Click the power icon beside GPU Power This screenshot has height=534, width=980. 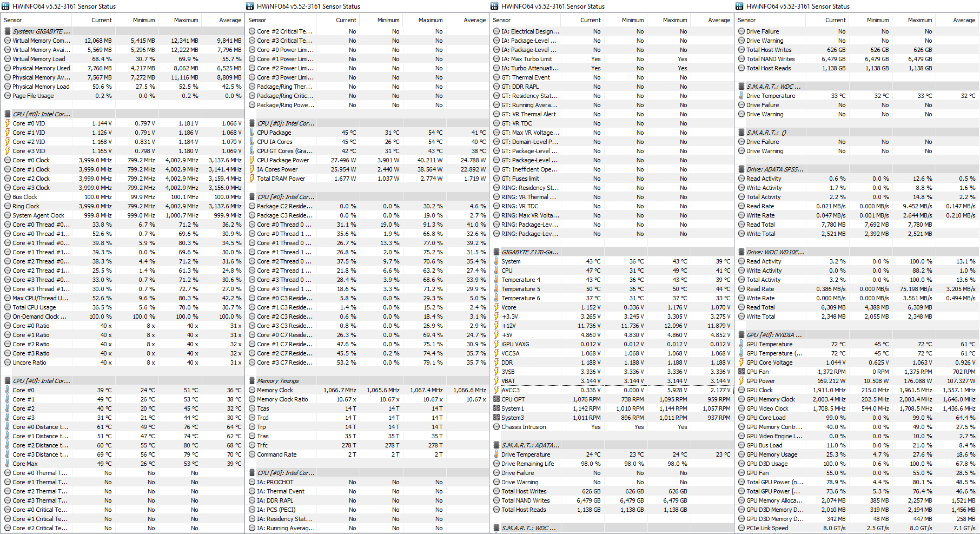tap(741, 381)
